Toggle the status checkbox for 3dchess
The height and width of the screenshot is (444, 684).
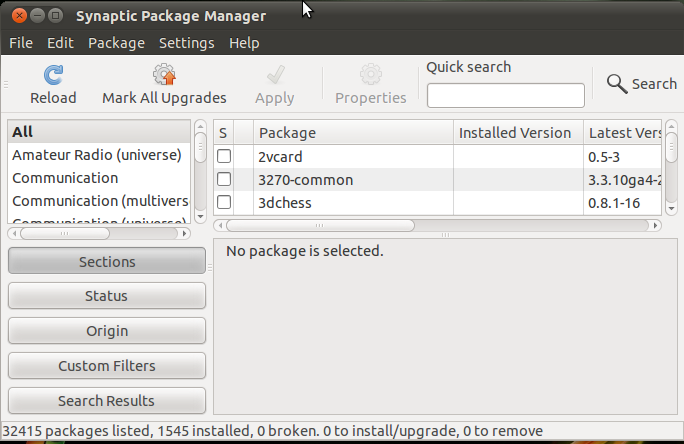224,202
